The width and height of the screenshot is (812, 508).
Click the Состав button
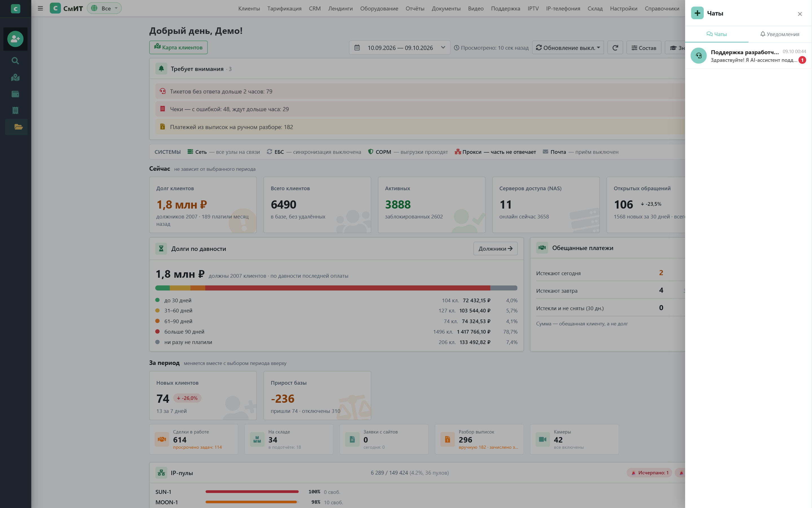coord(644,48)
